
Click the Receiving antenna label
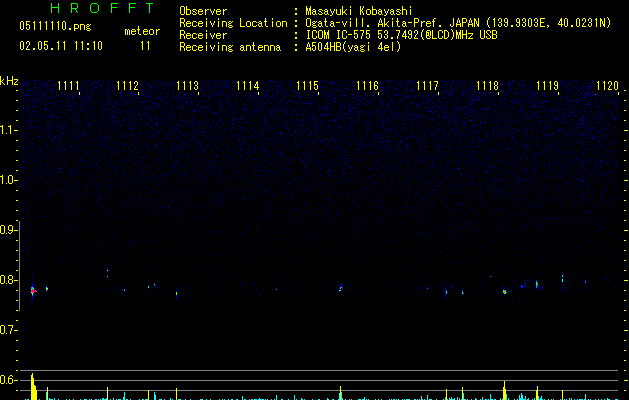pyautogui.click(x=230, y=47)
